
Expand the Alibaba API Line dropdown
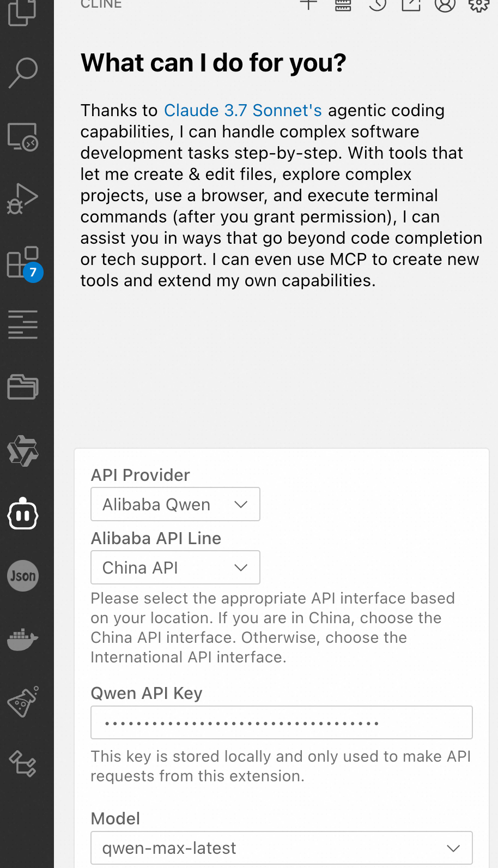(x=175, y=568)
